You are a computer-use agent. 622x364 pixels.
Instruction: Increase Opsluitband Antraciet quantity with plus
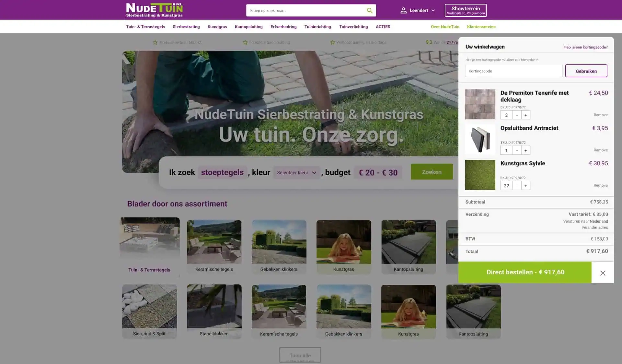coord(525,150)
